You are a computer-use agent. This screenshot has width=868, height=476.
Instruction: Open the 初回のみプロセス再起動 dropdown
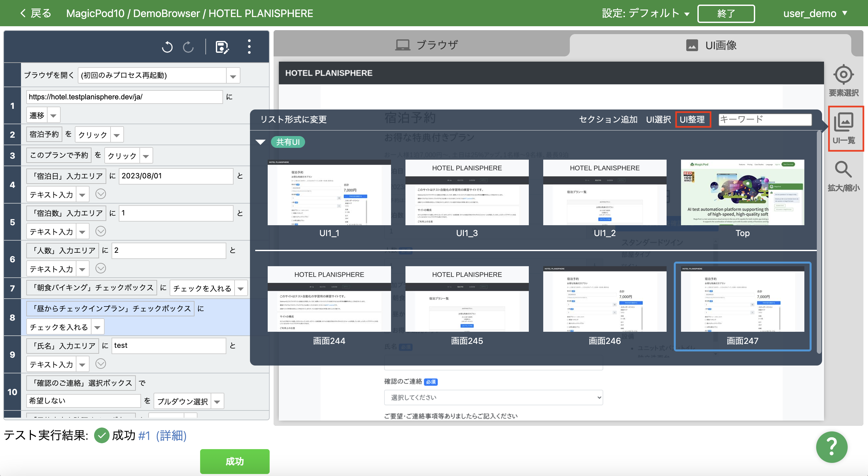click(x=233, y=75)
